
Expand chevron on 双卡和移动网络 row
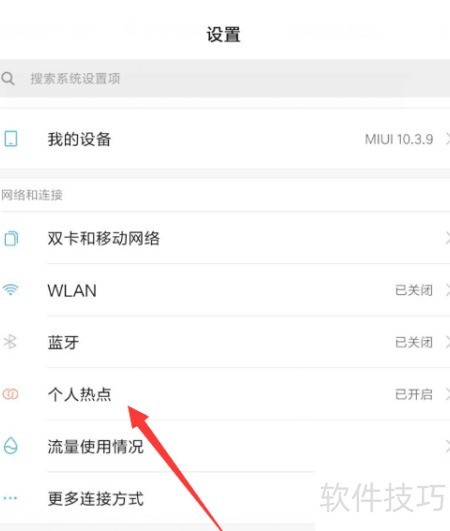click(447, 238)
